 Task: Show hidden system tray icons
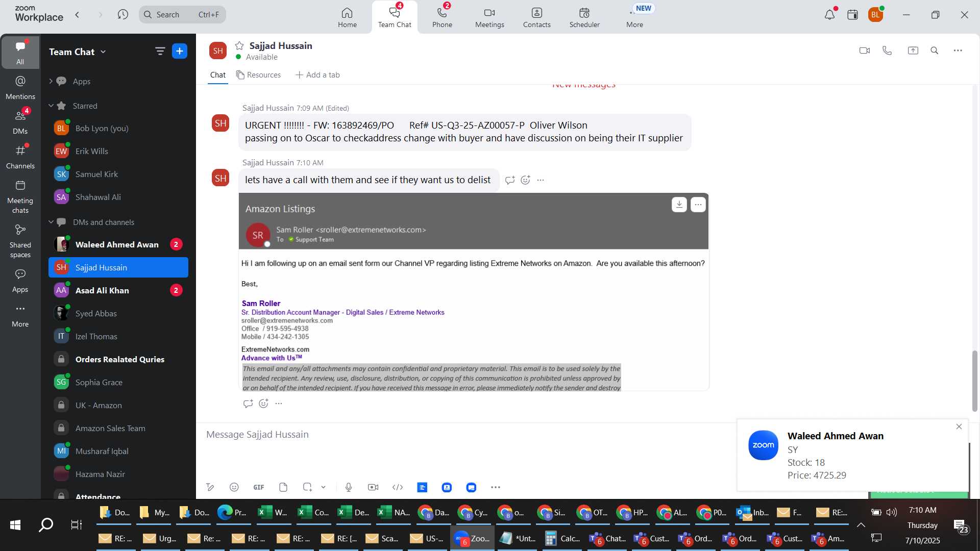pyautogui.click(x=861, y=525)
